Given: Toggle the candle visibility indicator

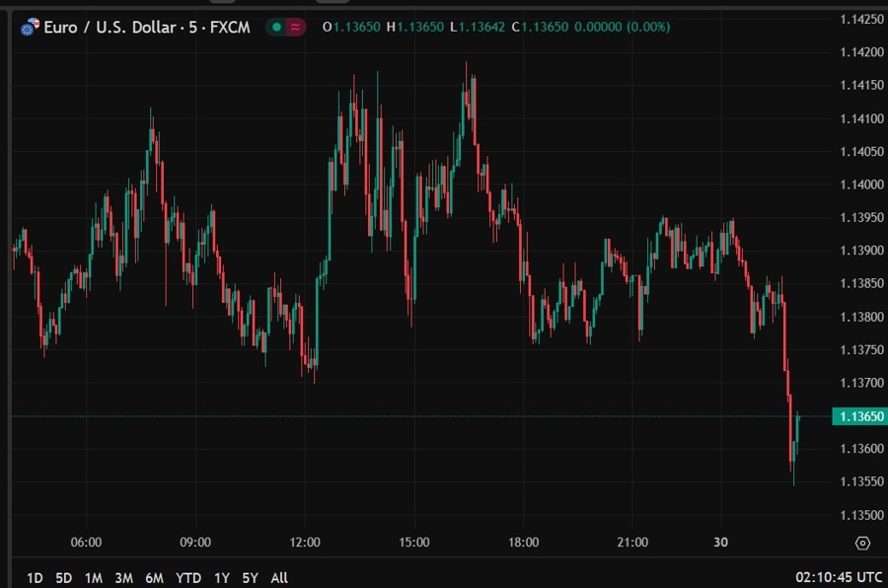Looking at the screenshot, I should [x=278, y=28].
